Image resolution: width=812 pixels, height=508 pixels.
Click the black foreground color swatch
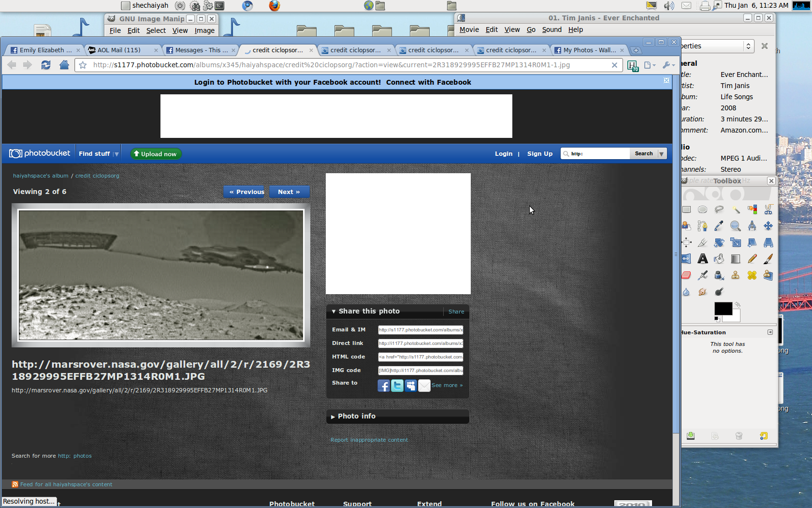point(723,309)
